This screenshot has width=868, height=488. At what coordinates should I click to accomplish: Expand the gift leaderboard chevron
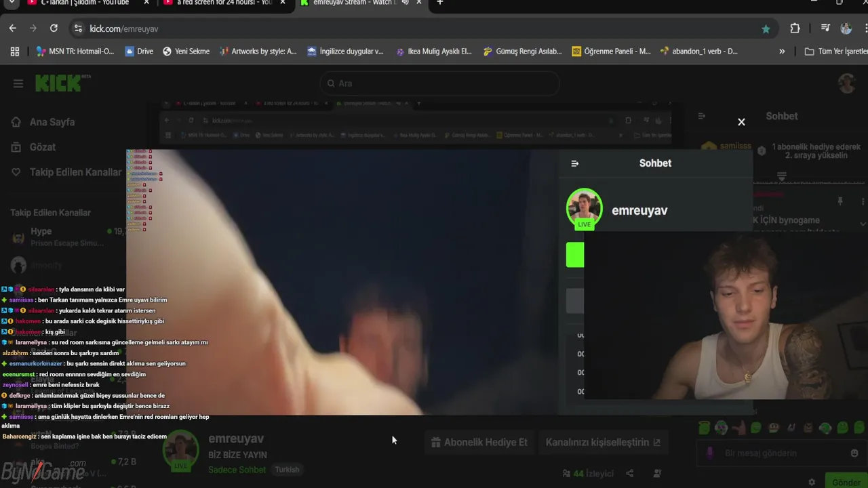coord(782,176)
